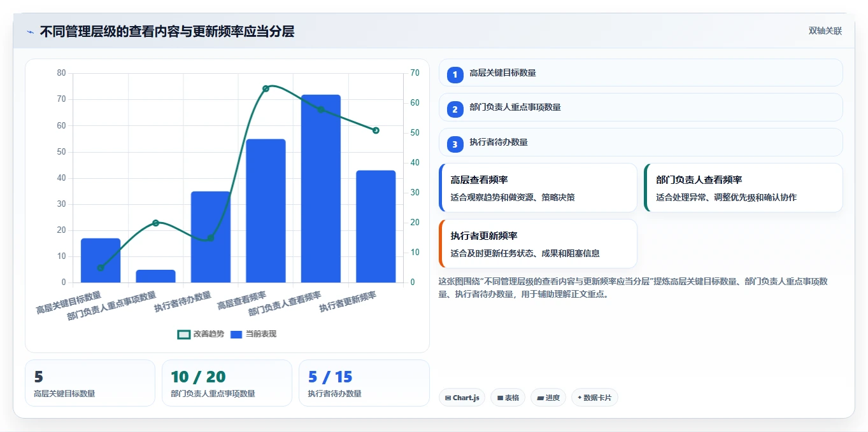The image size is (868, 432).
Task: Click the 进度 tag chip
Action: [x=548, y=398]
